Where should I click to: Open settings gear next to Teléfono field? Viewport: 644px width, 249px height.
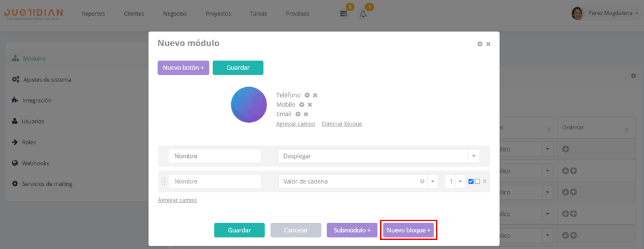pyautogui.click(x=307, y=95)
